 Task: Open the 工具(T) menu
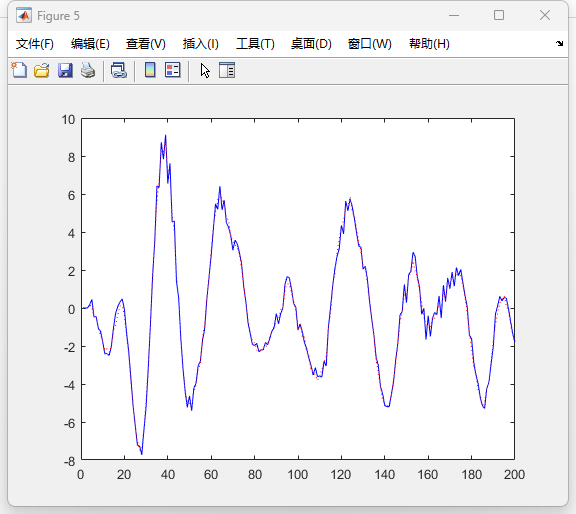255,44
